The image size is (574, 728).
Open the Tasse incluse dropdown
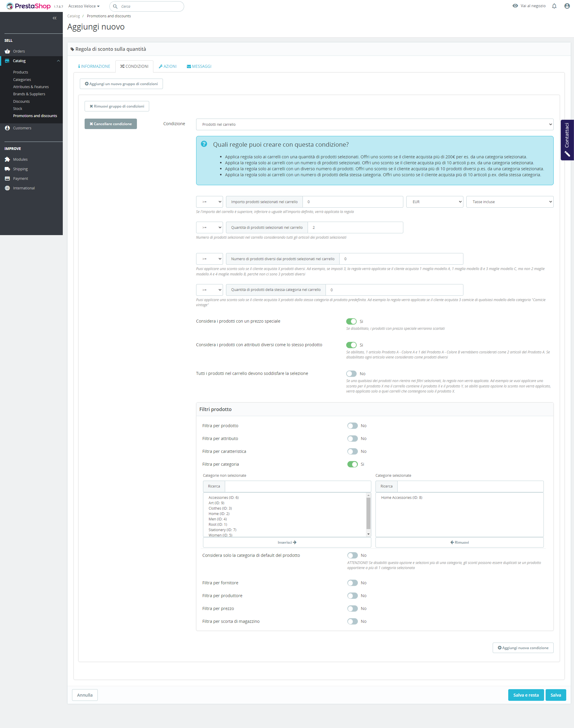509,202
